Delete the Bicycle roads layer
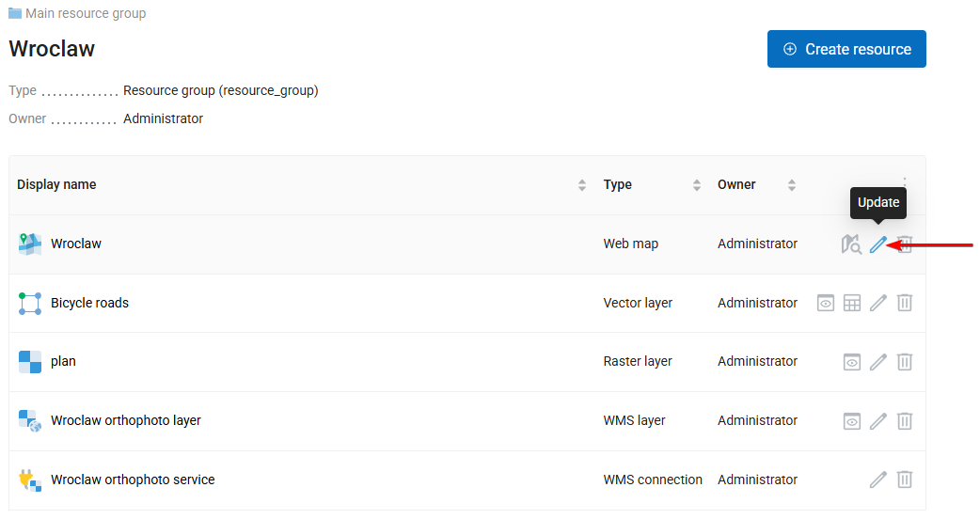 point(904,303)
